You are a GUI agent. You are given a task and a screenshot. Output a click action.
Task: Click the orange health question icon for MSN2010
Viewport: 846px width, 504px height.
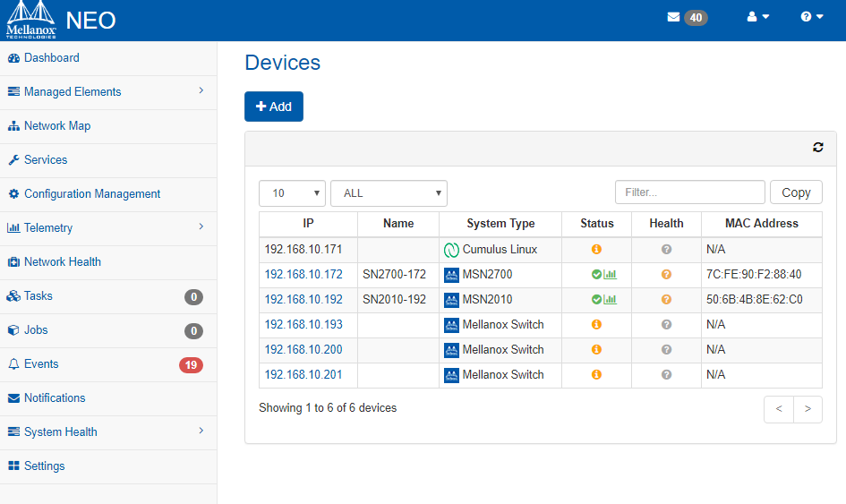tap(666, 300)
